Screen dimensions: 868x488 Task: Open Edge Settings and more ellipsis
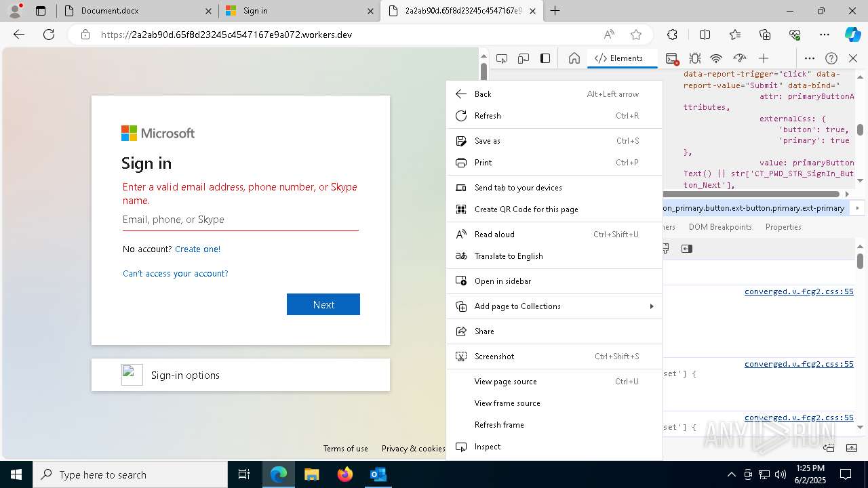coord(825,35)
